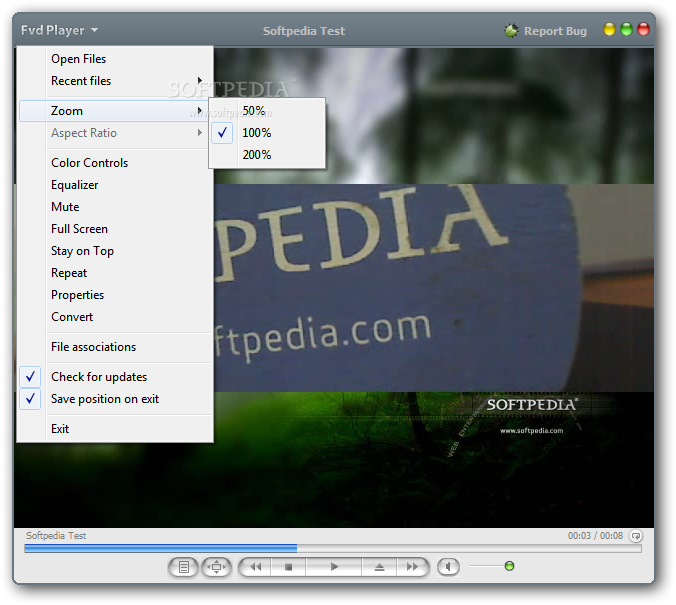Viewport: 676px width, 605px height.
Task: Click Softpedia Test label above progress bar
Action: click(56, 536)
